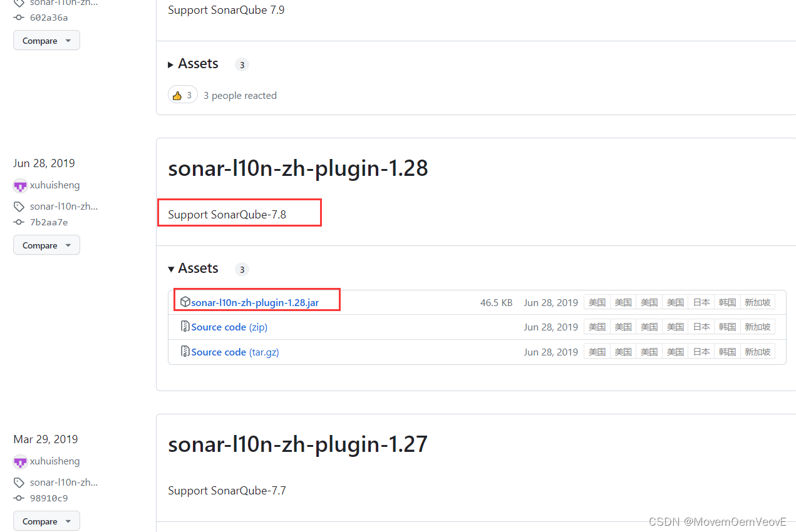Open the Compare dropdown for the Mar 29 release
The image size is (796, 532).
point(46,521)
